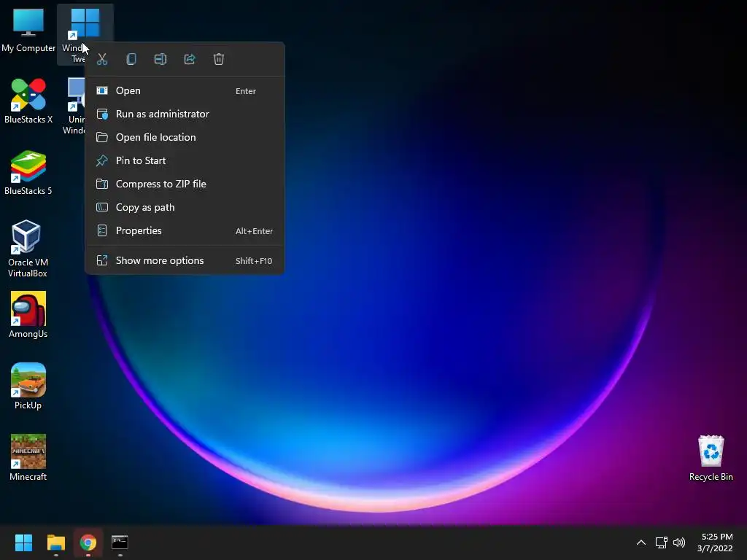Choose Pin to Start

185,160
